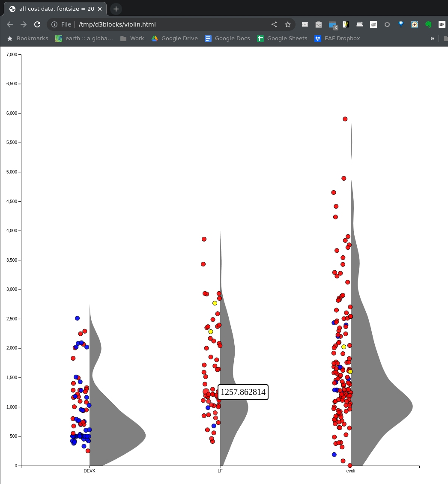Click the BR extension icon

point(442,24)
